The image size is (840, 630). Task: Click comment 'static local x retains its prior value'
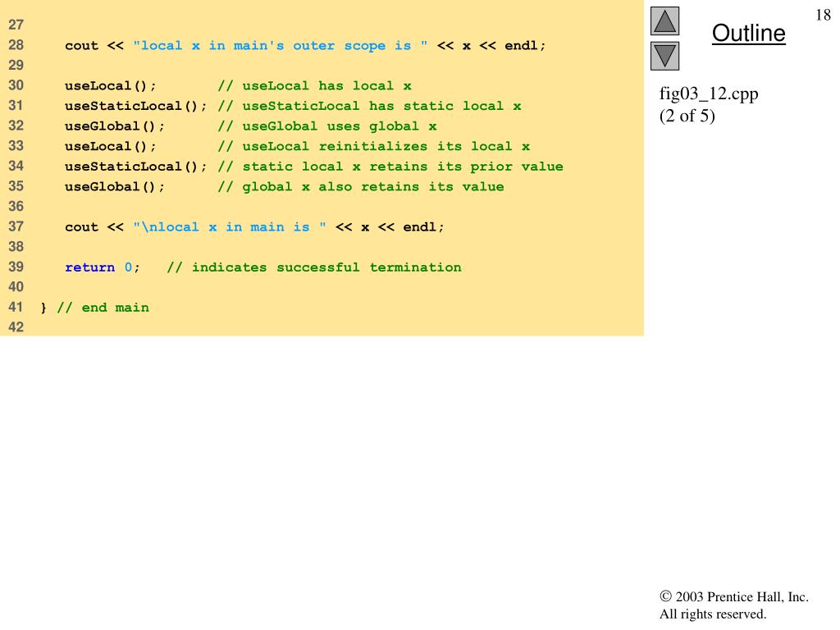[x=390, y=167]
